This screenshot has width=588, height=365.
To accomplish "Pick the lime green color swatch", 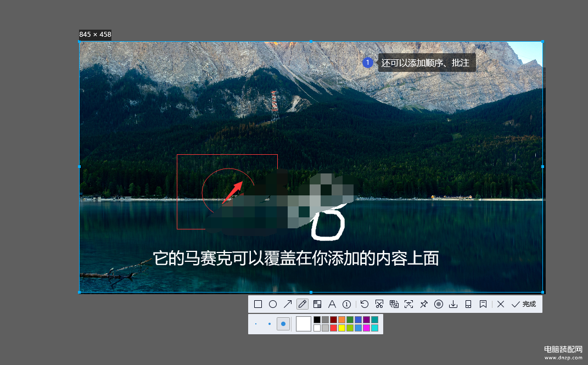I will click(350, 328).
